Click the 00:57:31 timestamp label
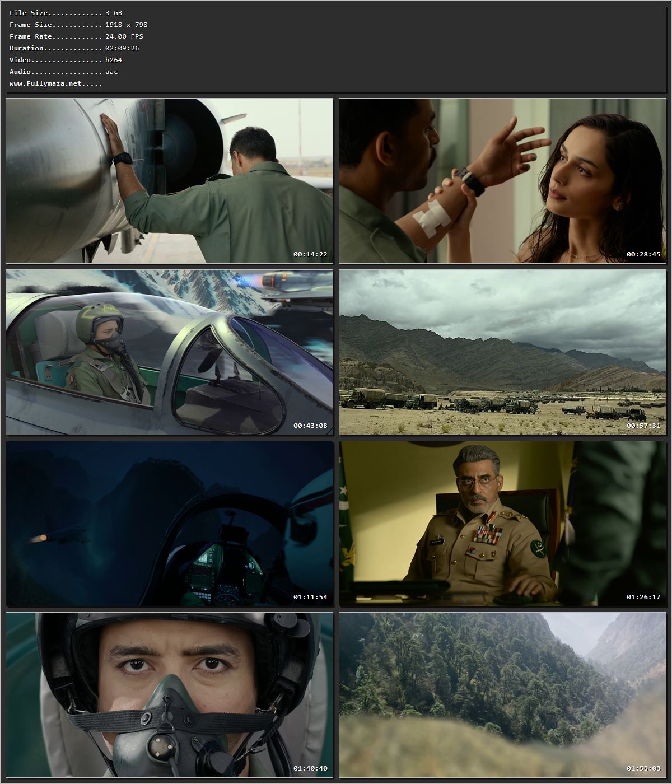The image size is (672, 784). (643, 426)
